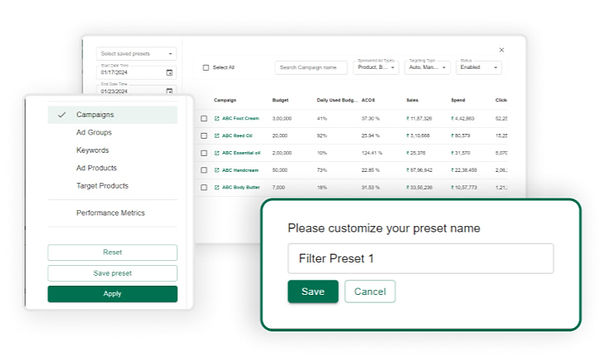Open the Status dropdown showing Enabled
The image size is (600, 363).
tap(479, 67)
